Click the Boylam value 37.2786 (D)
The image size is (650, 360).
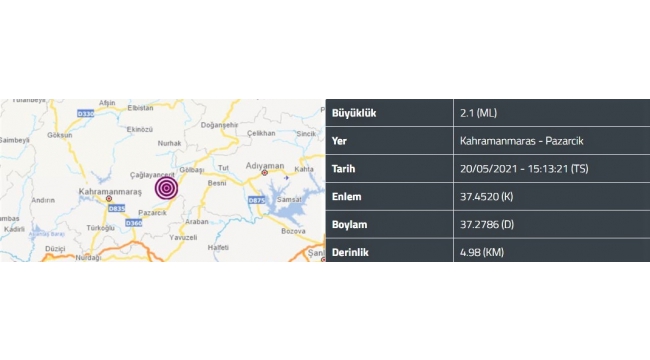pyautogui.click(x=487, y=224)
